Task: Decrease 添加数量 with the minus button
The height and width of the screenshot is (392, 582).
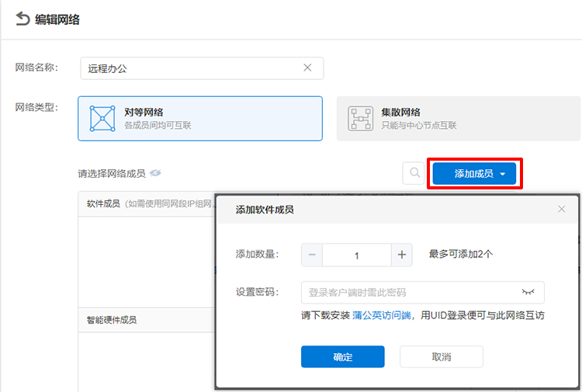Action: [x=312, y=255]
